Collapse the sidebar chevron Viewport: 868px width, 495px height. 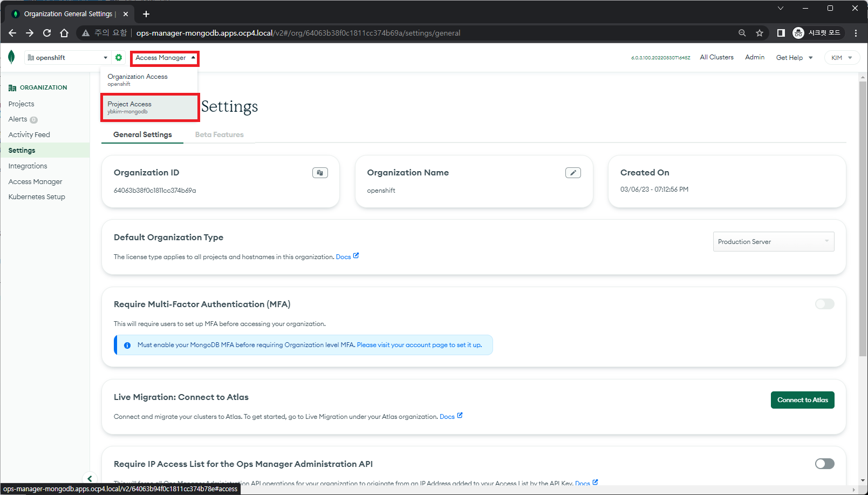coord(90,478)
